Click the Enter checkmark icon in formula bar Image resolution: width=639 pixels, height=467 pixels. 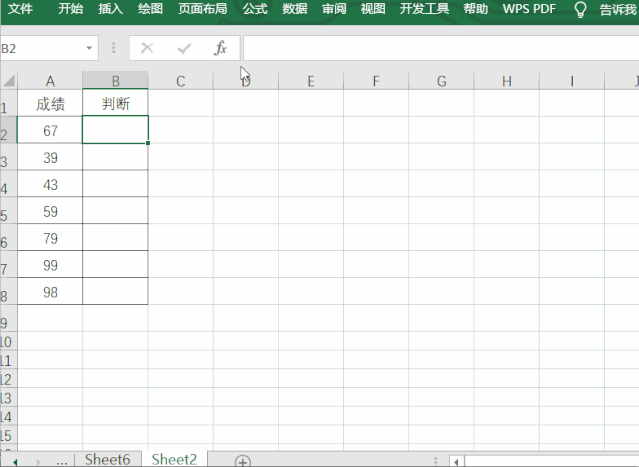183,48
